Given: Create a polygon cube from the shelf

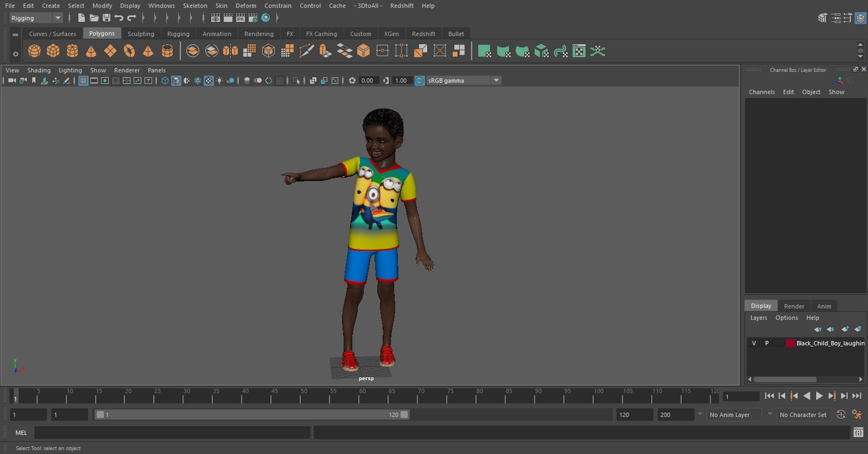Looking at the screenshot, I should coord(53,51).
